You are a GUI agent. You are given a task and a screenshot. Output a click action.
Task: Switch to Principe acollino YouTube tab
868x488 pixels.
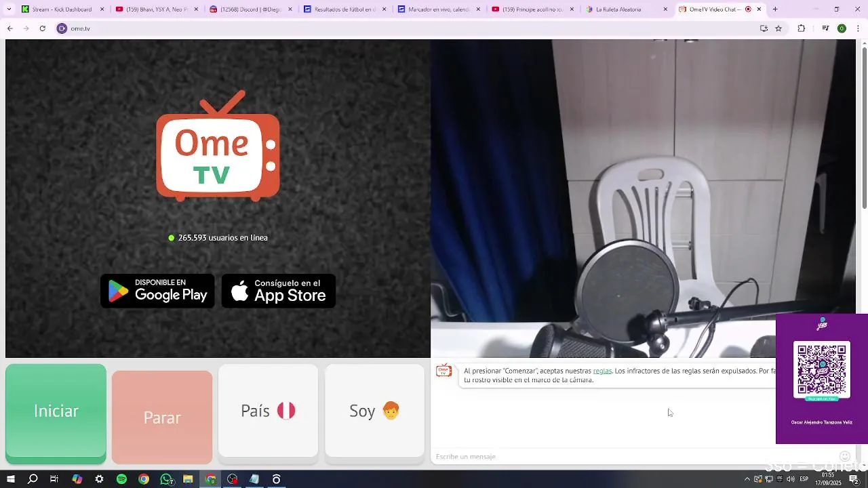point(532,9)
